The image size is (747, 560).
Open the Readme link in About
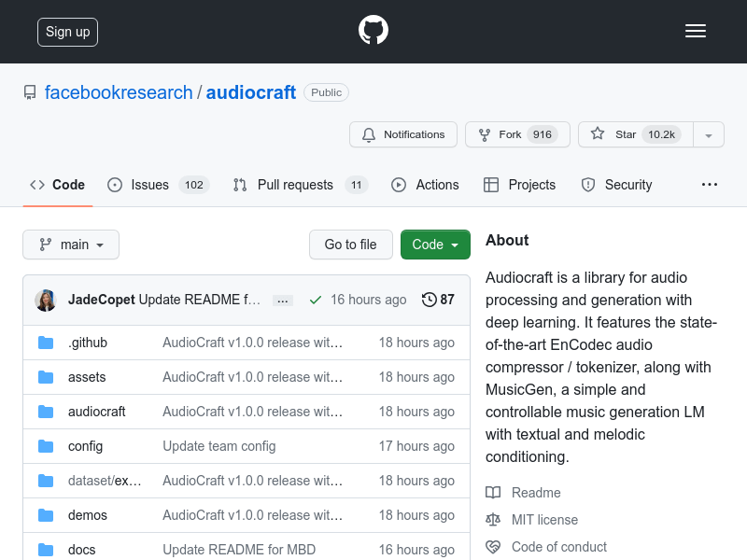click(536, 493)
